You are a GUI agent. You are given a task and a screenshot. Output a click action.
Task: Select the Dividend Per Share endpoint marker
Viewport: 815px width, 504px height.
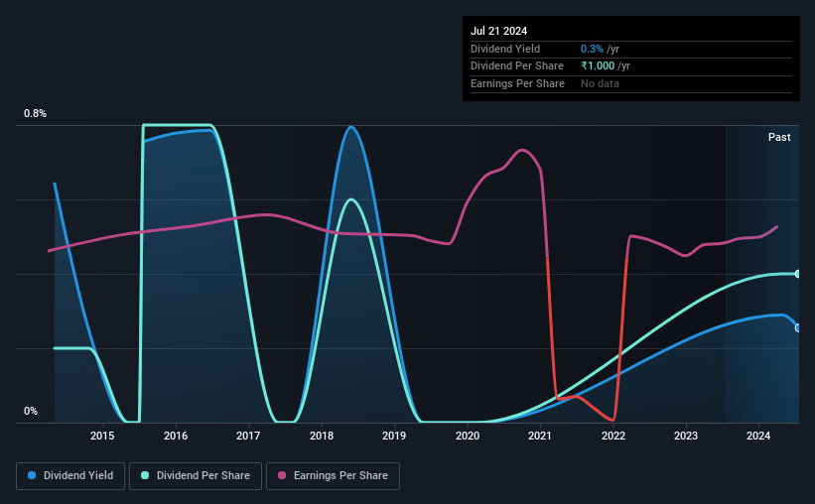(x=798, y=274)
